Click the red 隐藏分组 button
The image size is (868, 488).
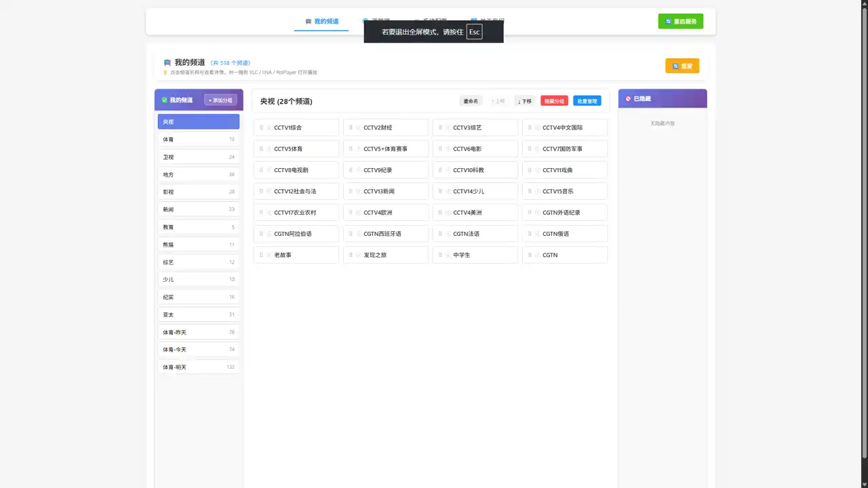(554, 101)
